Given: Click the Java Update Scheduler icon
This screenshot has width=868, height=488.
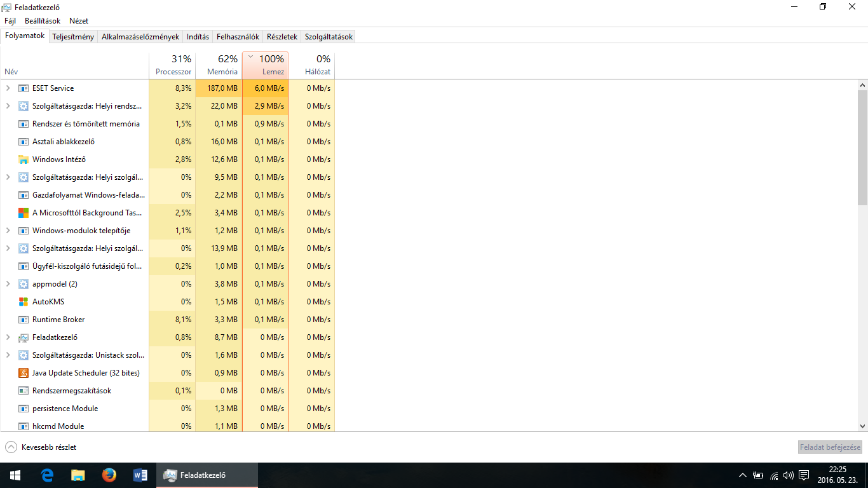Looking at the screenshot, I should coord(24,373).
